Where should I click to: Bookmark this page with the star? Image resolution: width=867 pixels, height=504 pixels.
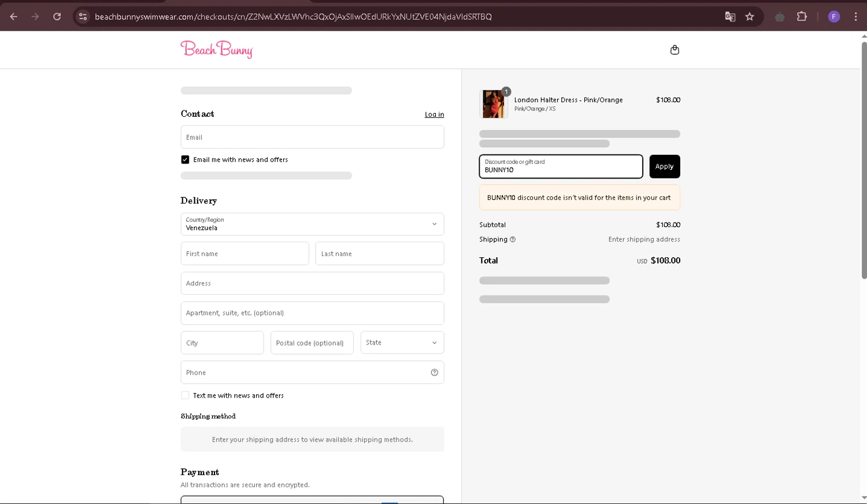(750, 17)
